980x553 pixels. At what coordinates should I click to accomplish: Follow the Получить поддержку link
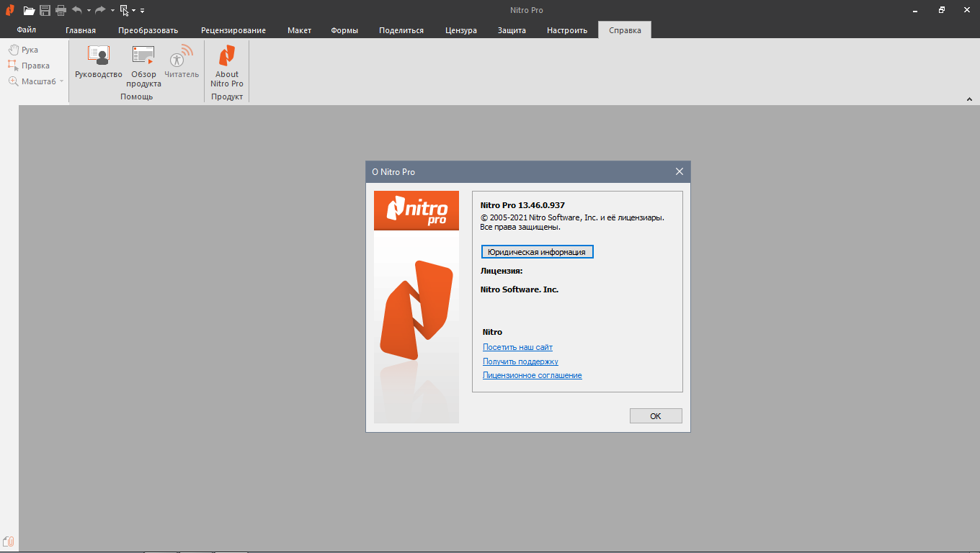[x=520, y=361]
